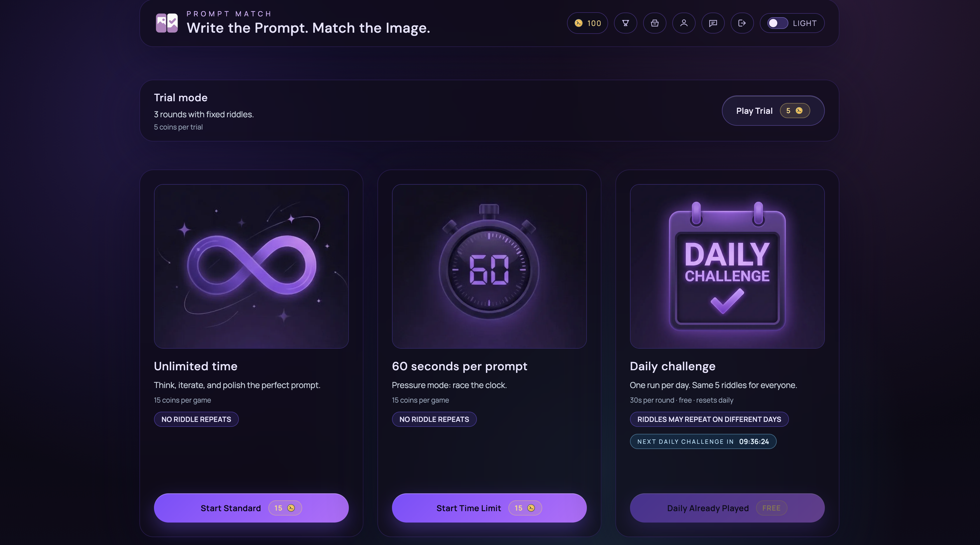The height and width of the screenshot is (545, 980).
Task: Check the coin balance showing 100
Action: 587,23
